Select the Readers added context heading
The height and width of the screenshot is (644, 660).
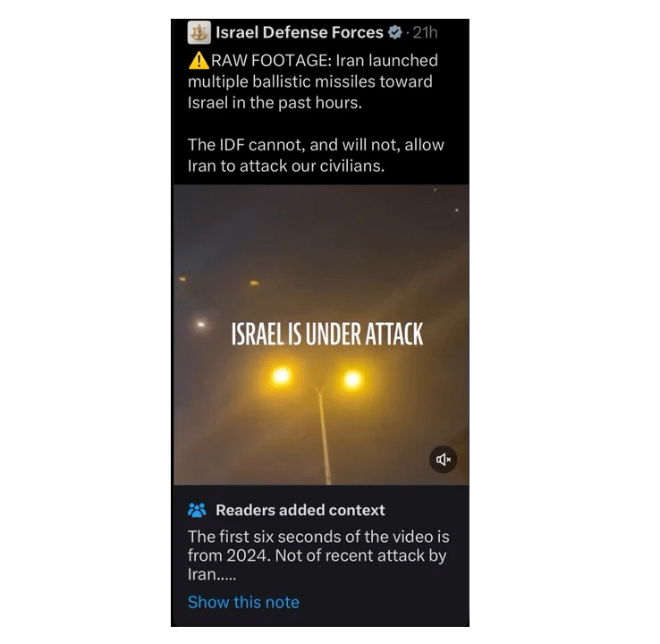tap(300, 510)
